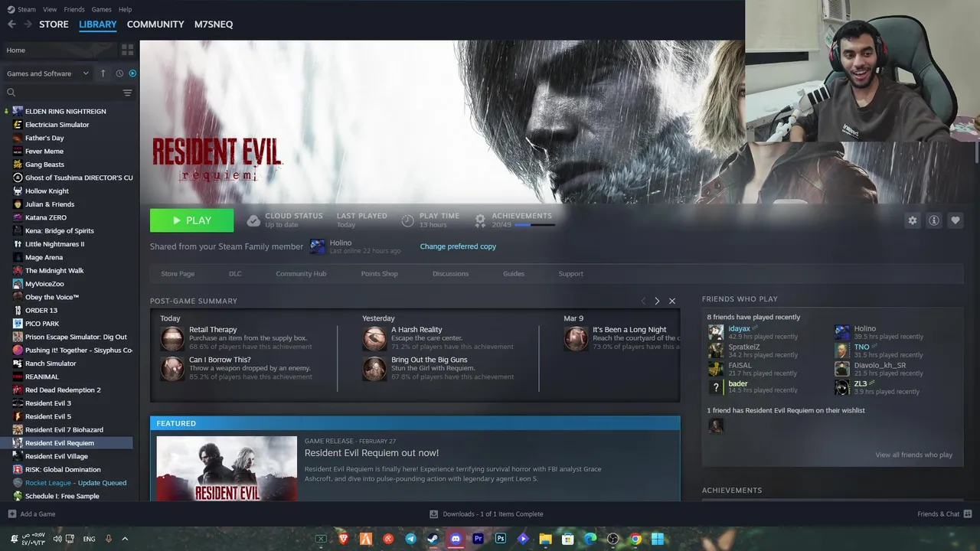Switch to the STORE tab

(54, 24)
